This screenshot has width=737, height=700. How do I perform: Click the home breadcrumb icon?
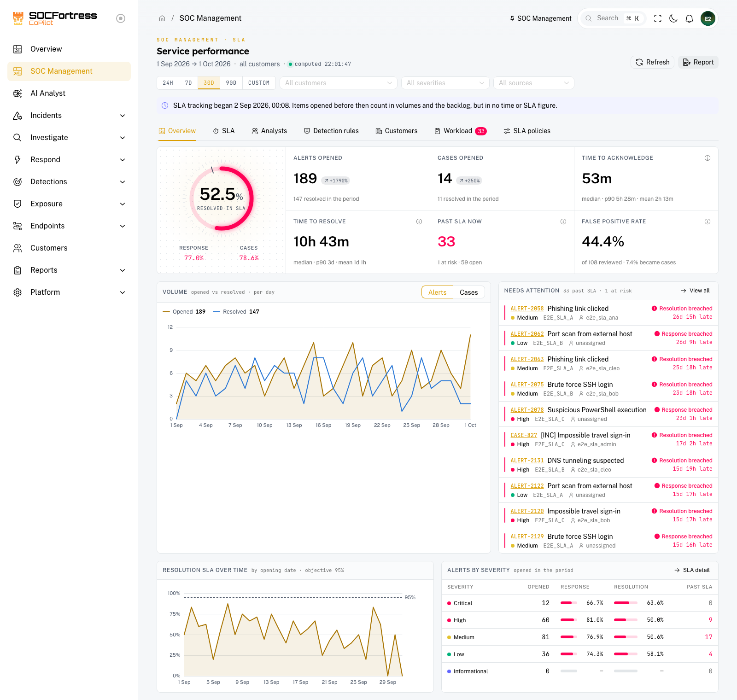(x=162, y=18)
